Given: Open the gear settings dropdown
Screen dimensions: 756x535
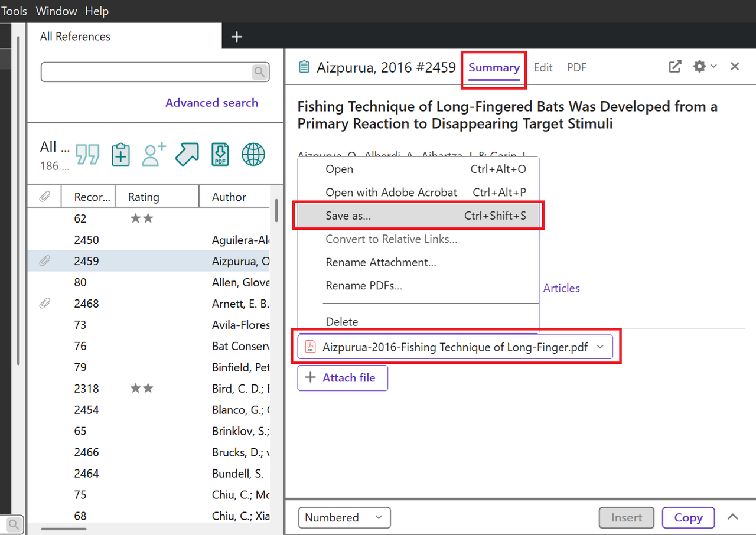Looking at the screenshot, I should [705, 67].
